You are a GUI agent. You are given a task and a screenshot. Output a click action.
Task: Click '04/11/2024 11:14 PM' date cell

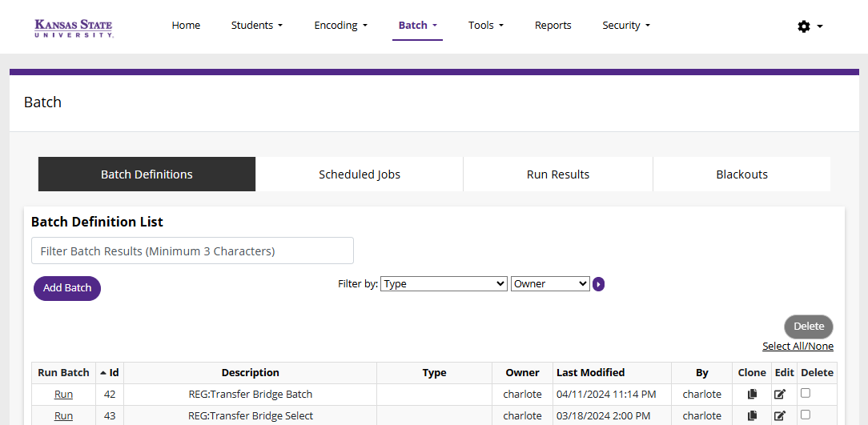pyautogui.click(x=606, y=395)
